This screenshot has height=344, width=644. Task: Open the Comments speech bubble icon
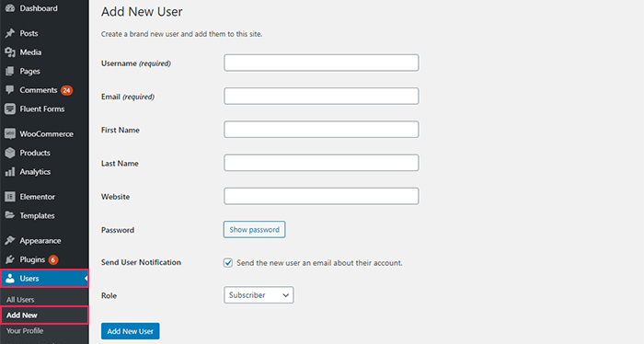click(x=10, y=90)
